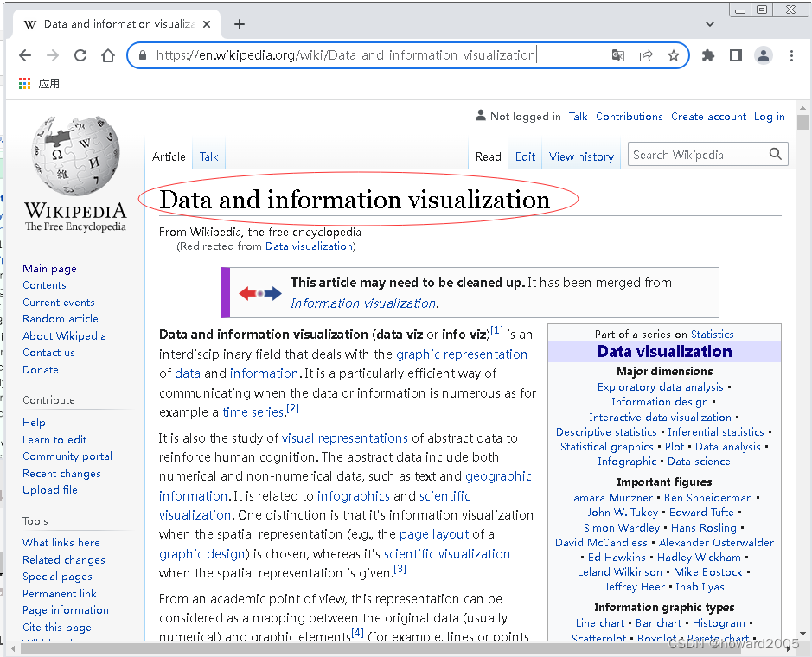
Task: Open the browser home page icon
Action: point(108,55)
